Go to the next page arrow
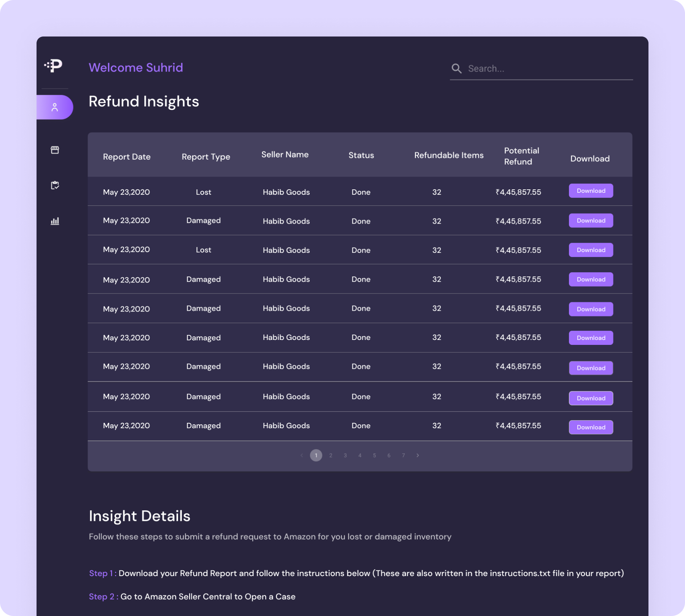The width and height of the screenshot is (685, 616). (418, 455)
